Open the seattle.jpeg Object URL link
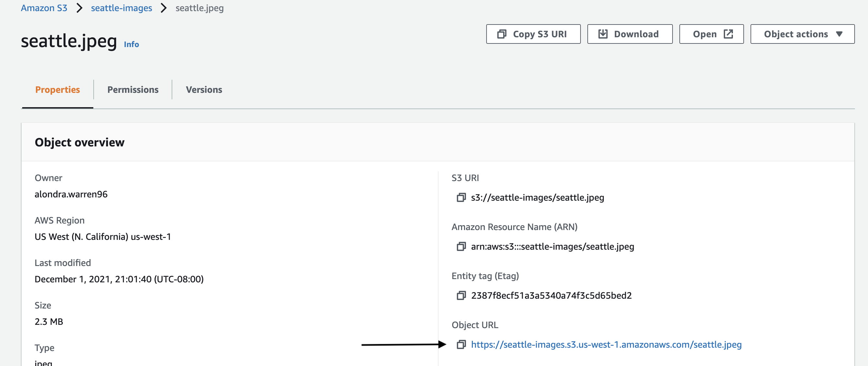Screen dimensions: 868x366 coord(606,344)
